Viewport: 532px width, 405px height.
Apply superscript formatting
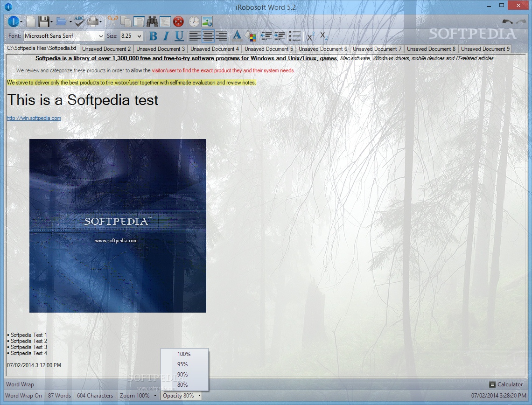pyautogui.click(x=310, y=36)
